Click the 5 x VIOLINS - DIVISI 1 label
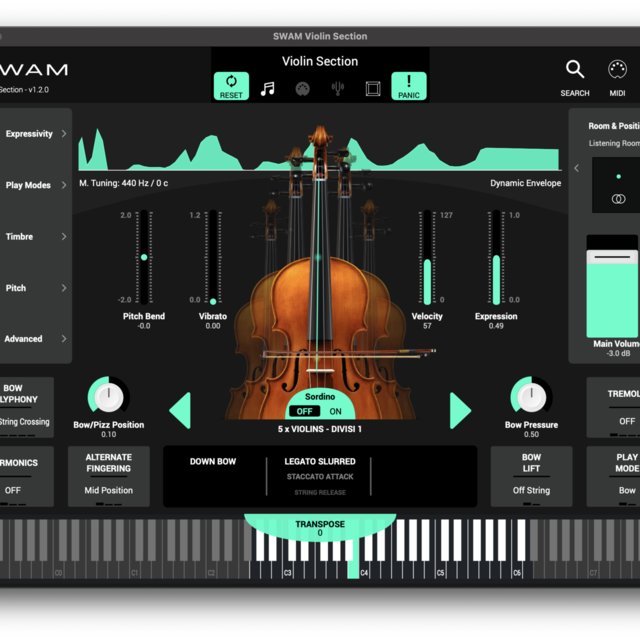 coord(320,429)
